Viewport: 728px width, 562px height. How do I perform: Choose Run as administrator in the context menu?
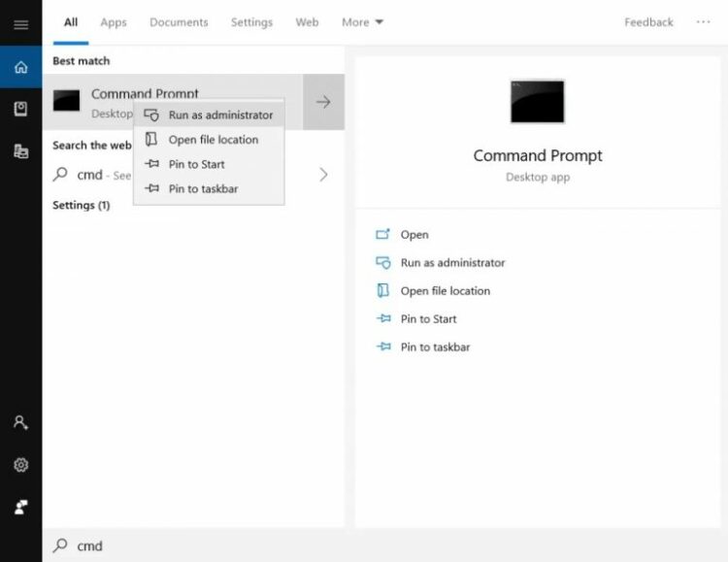click(209, 115)
